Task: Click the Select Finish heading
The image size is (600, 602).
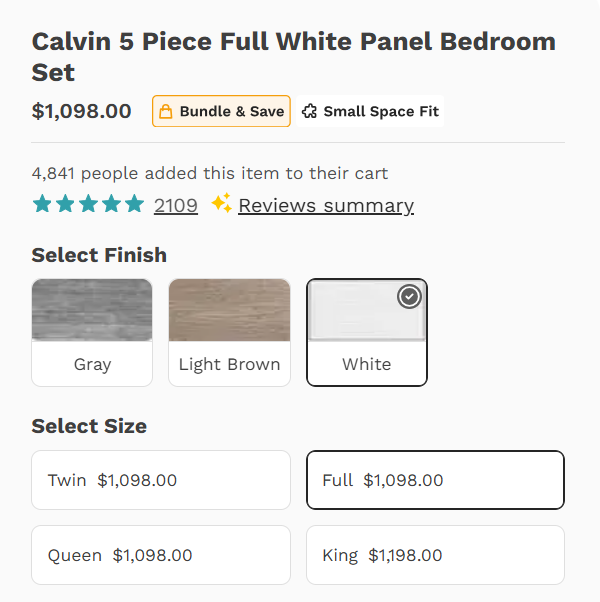Action: pyautogui.click(x=99, y=255)
